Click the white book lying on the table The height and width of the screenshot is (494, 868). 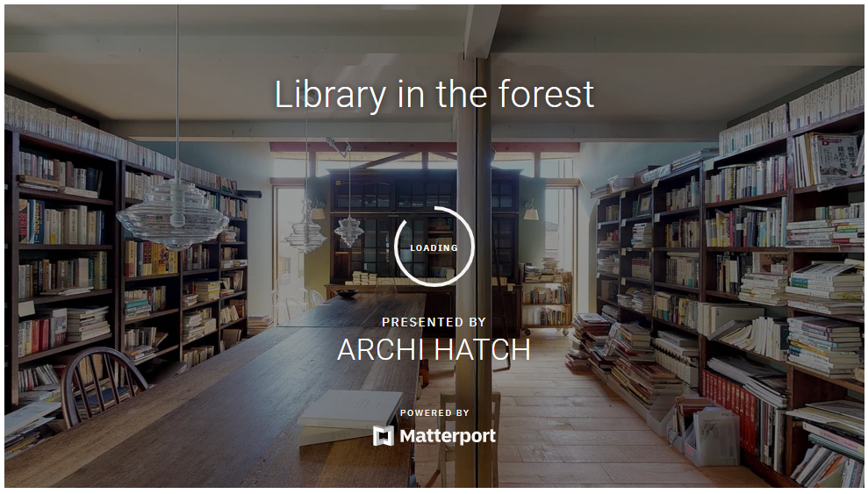pyautogui.click(x=350, y=417)
